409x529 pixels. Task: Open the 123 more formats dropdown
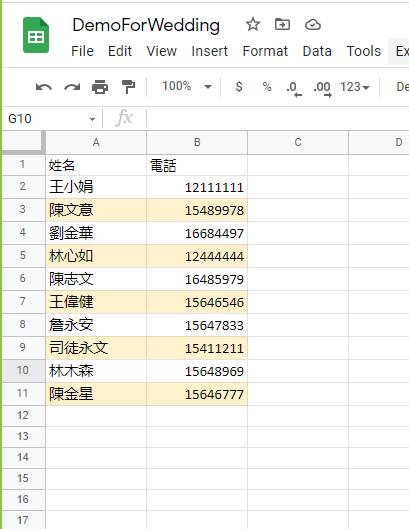tap(355, 87)
